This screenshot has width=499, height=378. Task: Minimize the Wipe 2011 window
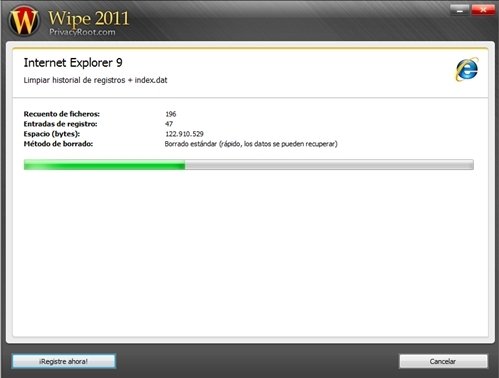(459, 10)
